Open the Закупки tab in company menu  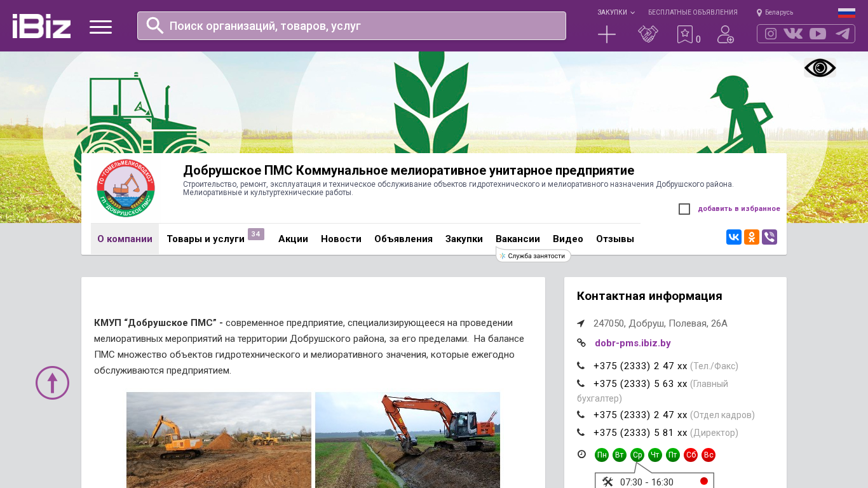coord(464,239)
